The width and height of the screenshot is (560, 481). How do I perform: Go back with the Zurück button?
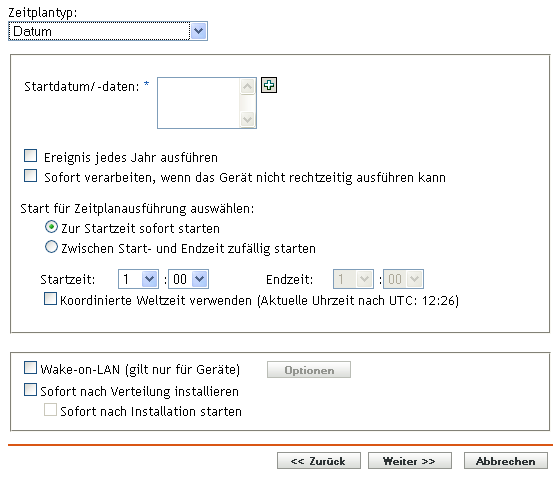319,461
